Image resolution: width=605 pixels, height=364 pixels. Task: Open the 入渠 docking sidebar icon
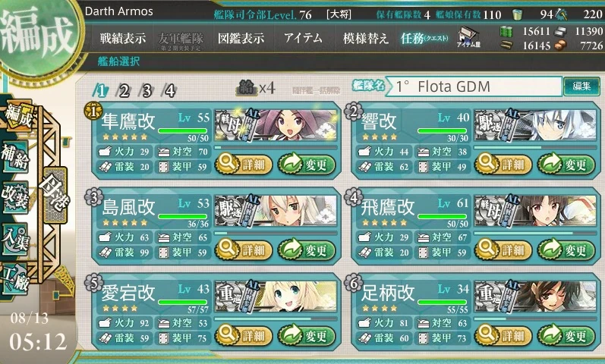click(x=15, y=238)
